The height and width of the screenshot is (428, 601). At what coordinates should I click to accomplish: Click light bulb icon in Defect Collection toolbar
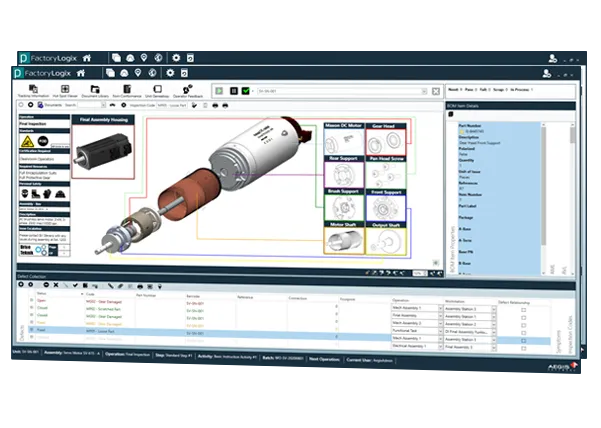click(x=160, y=287)
